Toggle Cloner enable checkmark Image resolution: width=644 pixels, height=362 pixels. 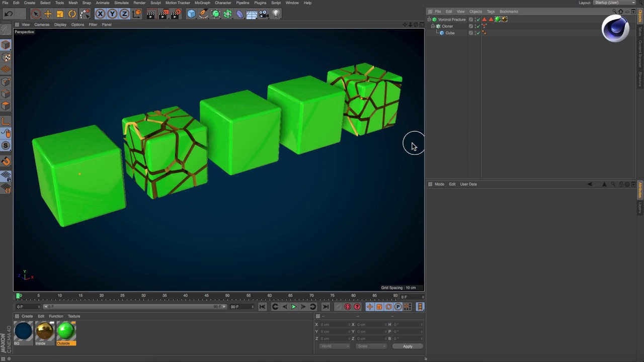tap(478, 26)
